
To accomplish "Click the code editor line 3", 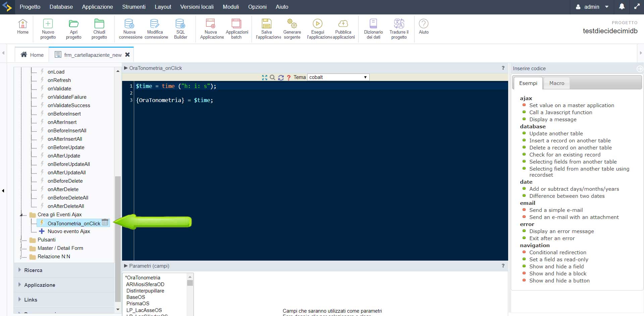I will [x=321, y=100].
